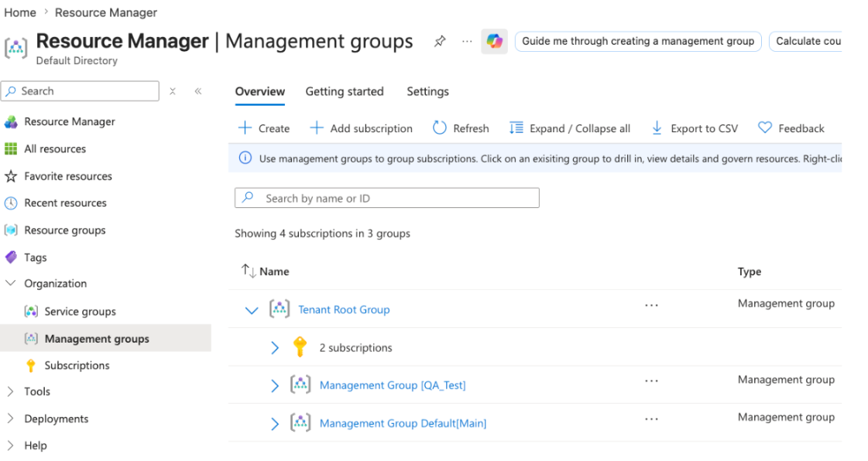The width and height of the screenshot is (868, 461).
Task: Click the Management Group Default[Main] icon
Action: (x=300, y=423)
